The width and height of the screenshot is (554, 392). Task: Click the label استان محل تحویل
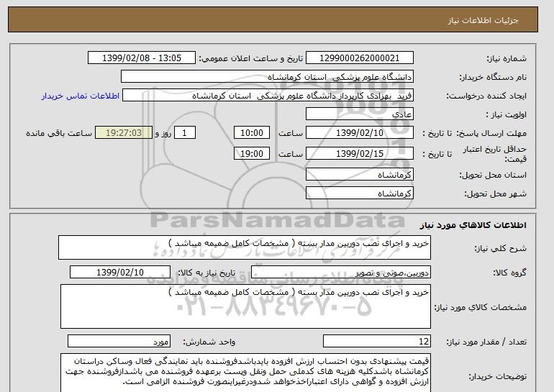(x=493, y=176)
